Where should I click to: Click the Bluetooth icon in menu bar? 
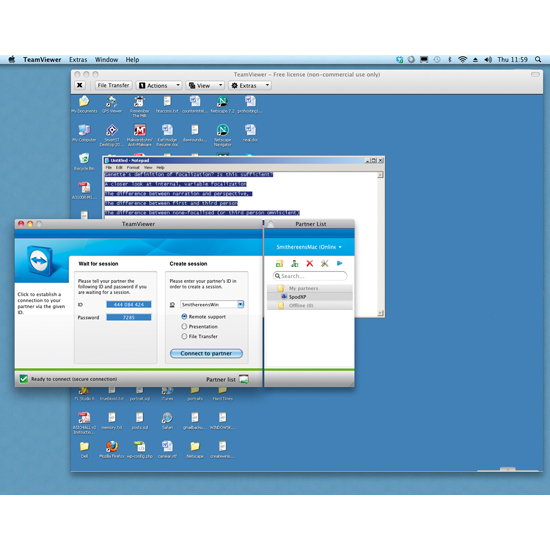450,60
